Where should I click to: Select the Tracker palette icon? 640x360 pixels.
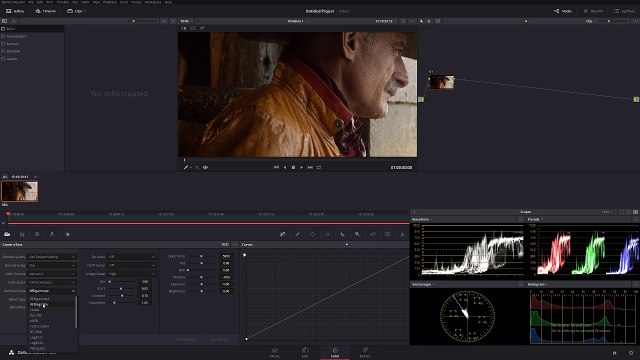(x=327, y=234)
